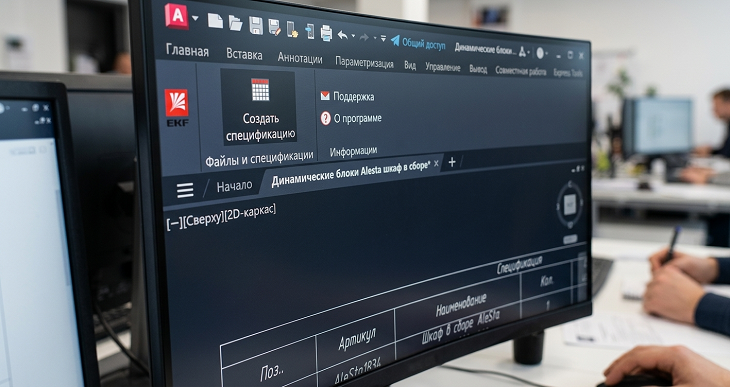Click the Спецификация table title

(519, 265)
